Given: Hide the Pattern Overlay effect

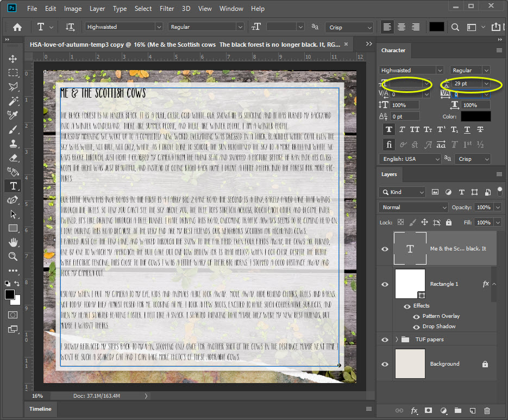Looking at the screenshot, I should 416,317.
